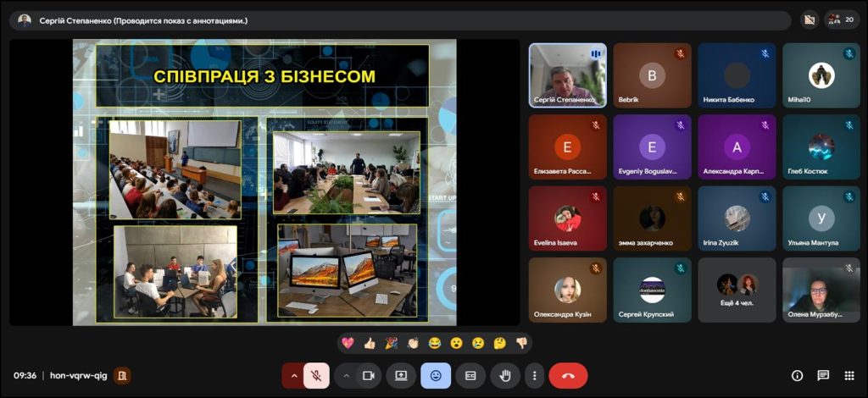Click the presenter name banner at top

click(x=400, y=20)
